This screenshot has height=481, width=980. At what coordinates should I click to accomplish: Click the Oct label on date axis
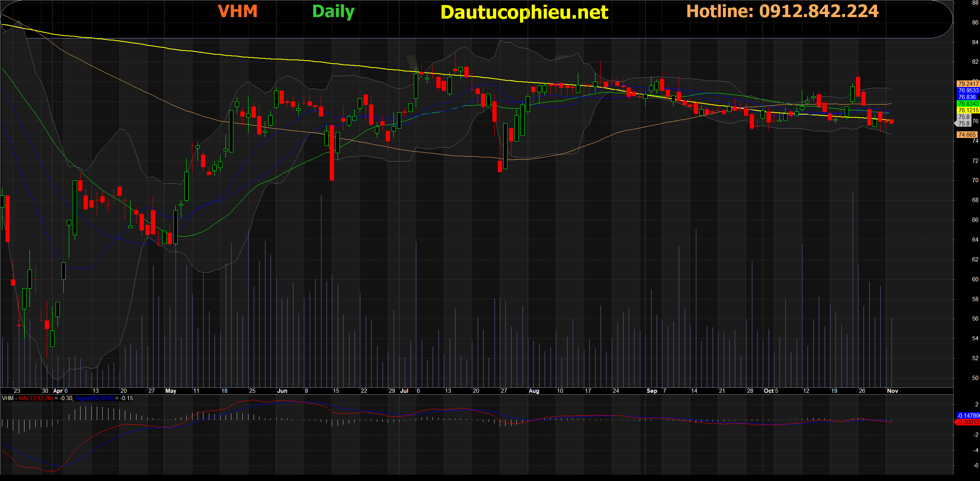pyautogui.click(x=768, y=391)
